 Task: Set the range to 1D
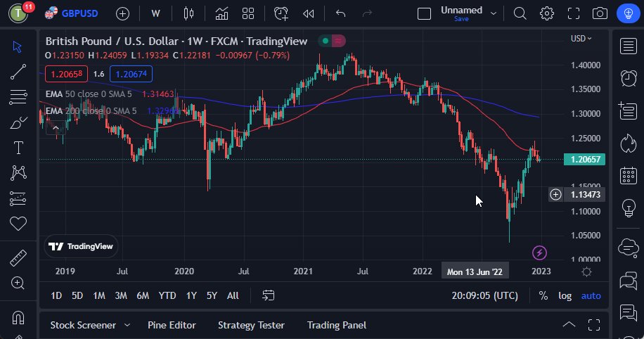click(56, 295)
